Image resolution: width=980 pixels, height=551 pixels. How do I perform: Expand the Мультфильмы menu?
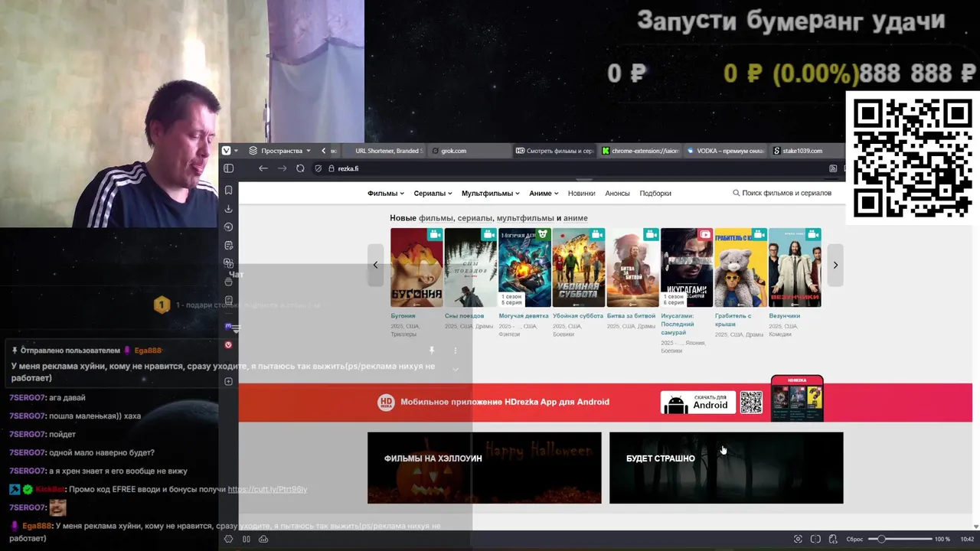(490, 194)
